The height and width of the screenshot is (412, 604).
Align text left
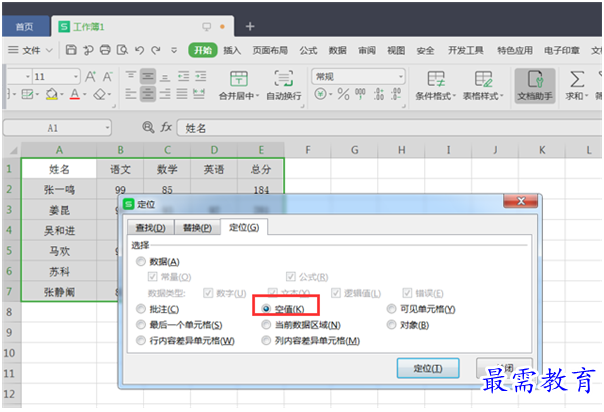point(131,94)
